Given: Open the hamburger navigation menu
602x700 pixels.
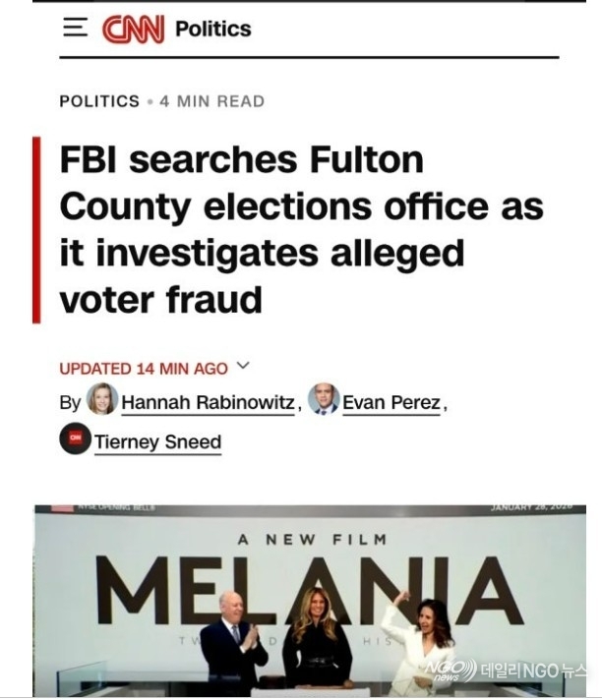Looking at the screenshot, I should coord(75,28).
